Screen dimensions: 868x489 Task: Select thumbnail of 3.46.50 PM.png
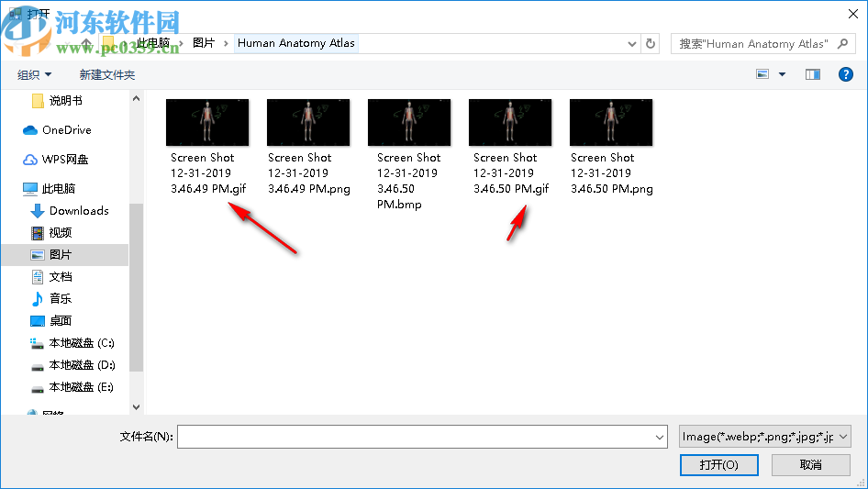pos(611,122)
